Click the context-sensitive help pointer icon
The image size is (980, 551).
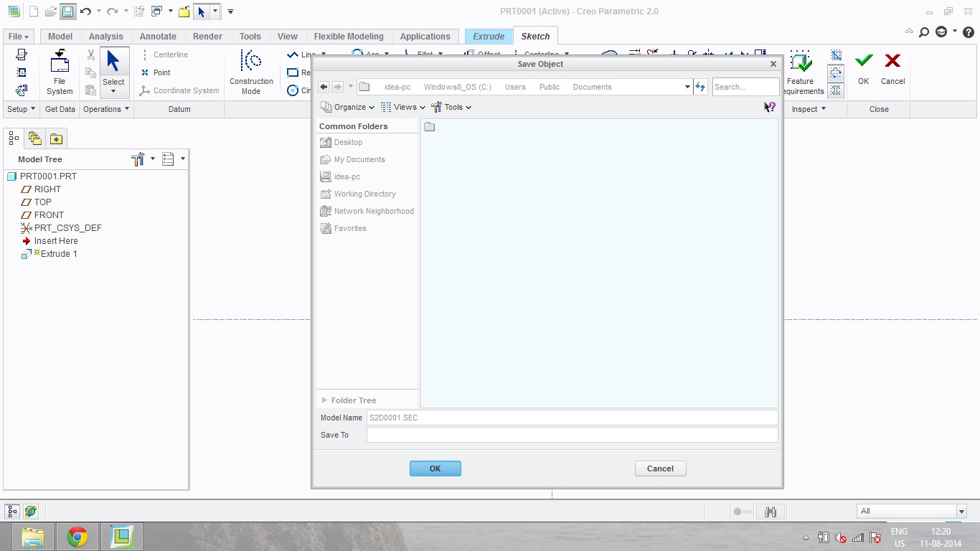pos(769,106)
